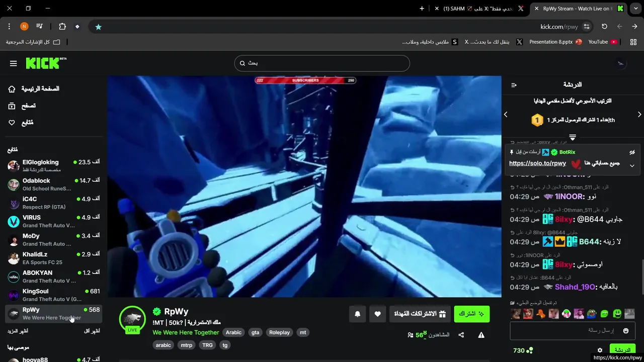
Task: Open ElGlogloking channel in sidebar
Action: pos(53,166)
